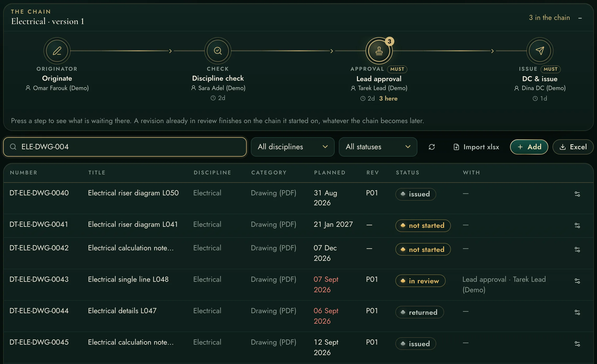The width and height of the screenshot is (597, 364).
Task: Select the Discipline check step magnifier icon
Action: (218, 51)
